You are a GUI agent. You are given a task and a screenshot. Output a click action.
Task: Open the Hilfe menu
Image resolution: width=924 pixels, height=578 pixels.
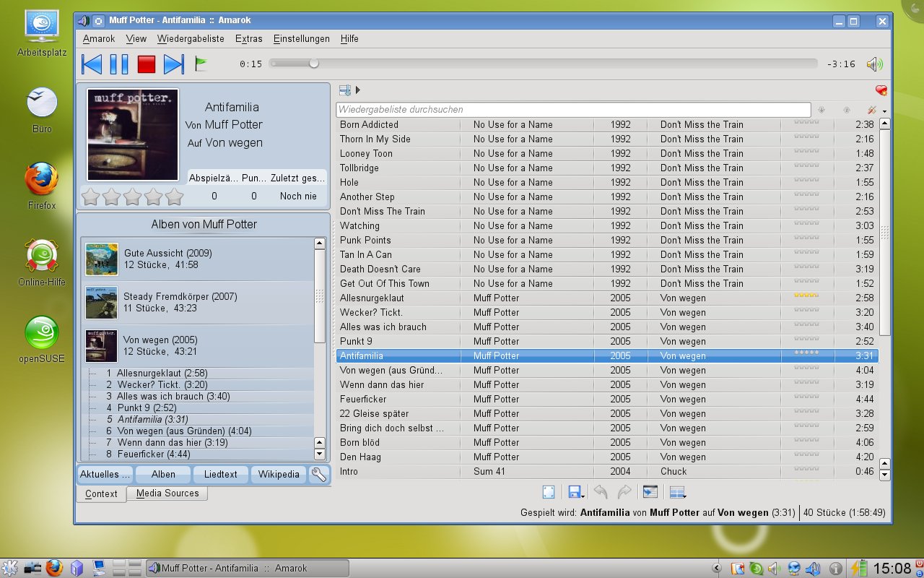click(x=349, y=39)
